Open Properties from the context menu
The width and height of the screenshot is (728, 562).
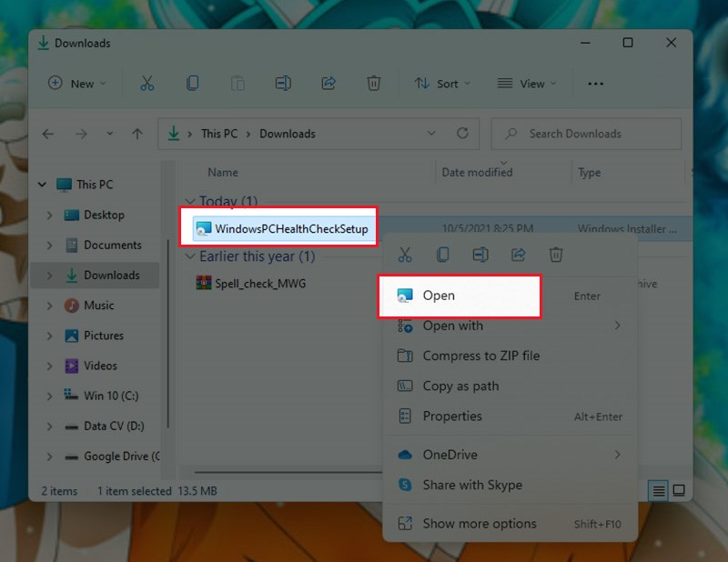coord(510,416)
